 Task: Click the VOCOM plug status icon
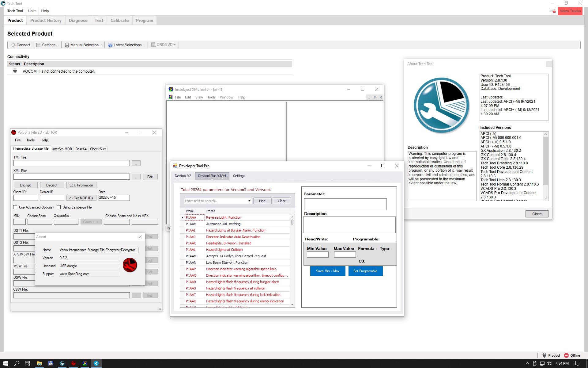pyautogui.click(x=15, y=71)
